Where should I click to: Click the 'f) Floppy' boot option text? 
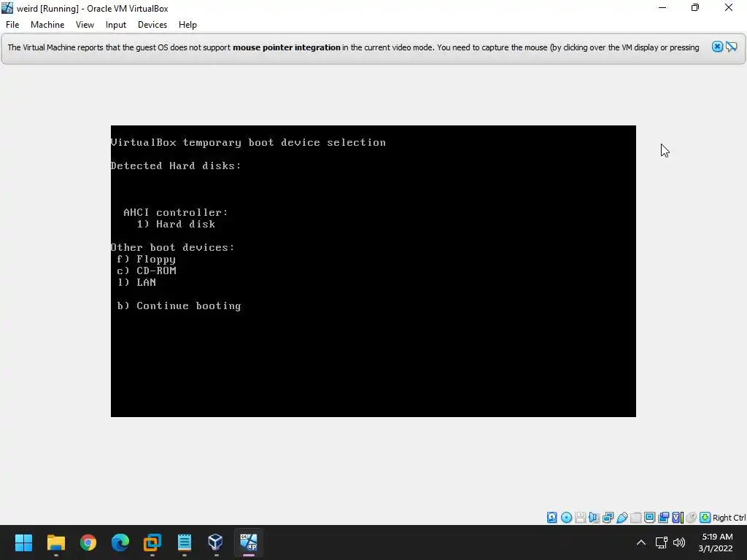click(x=146, y=259)
